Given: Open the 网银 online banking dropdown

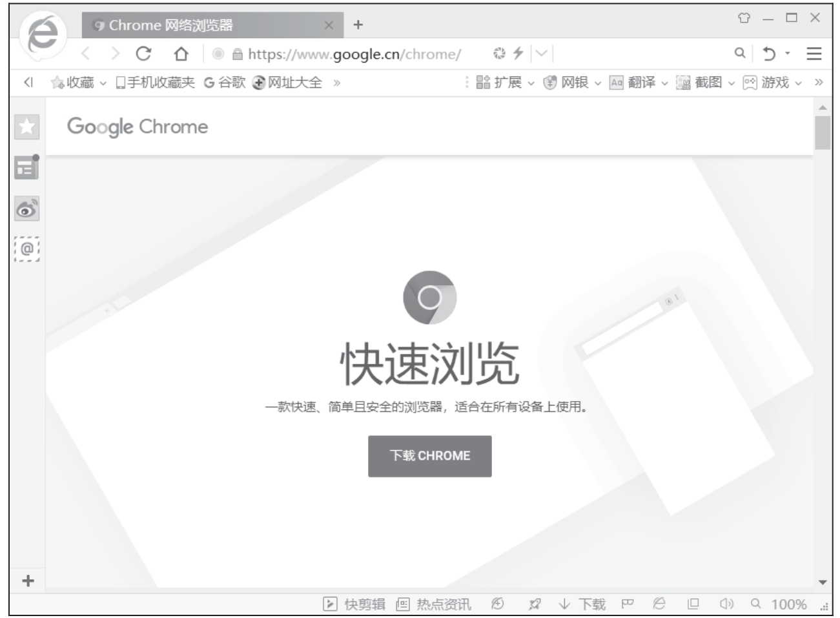Looking at the screenshot, I should pyautogui.click(x=572, y=83).
